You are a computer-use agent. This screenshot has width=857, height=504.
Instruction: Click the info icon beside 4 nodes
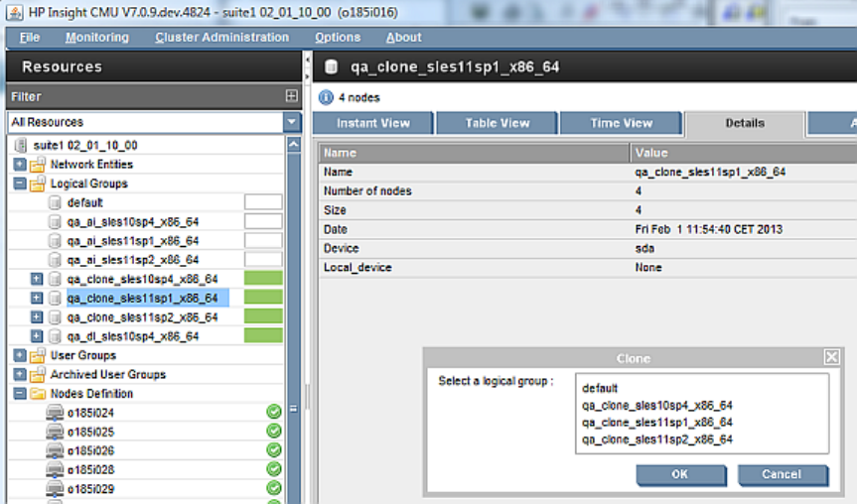point(326,97)
